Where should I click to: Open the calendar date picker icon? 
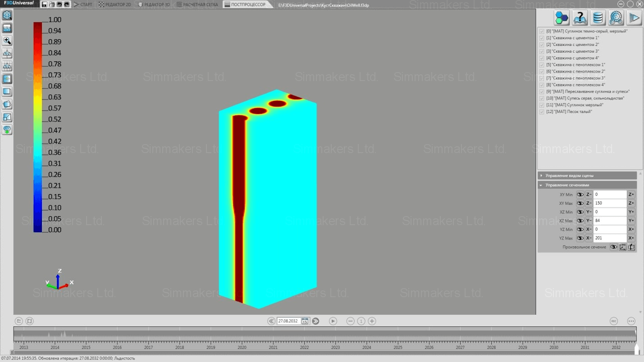point(305,321)
